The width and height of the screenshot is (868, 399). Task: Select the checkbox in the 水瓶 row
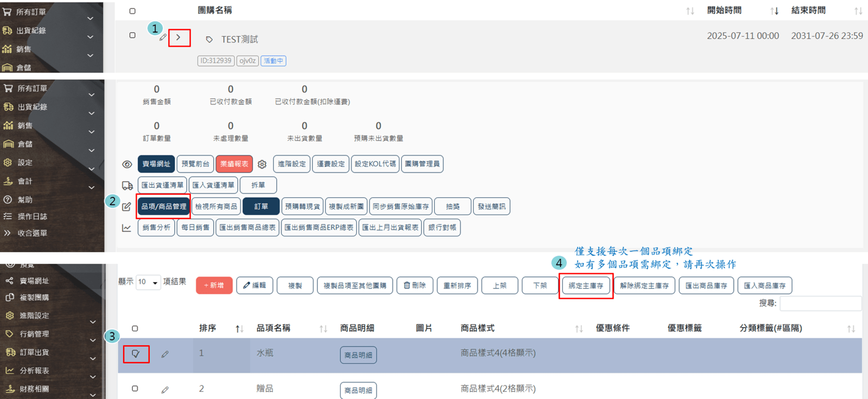point(136,354)
